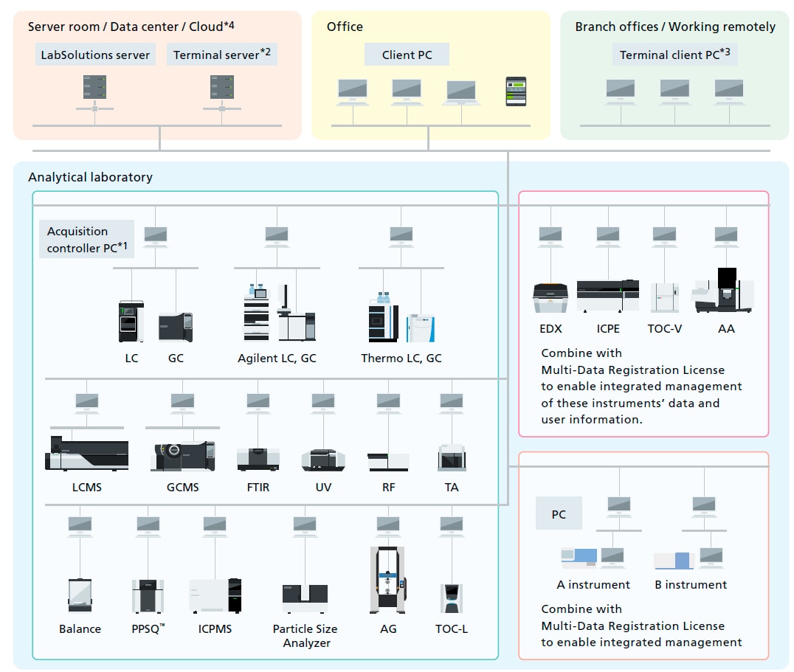794x672 pixels.
Task: Click the Analytical laboratory heading
Action: 90,177
